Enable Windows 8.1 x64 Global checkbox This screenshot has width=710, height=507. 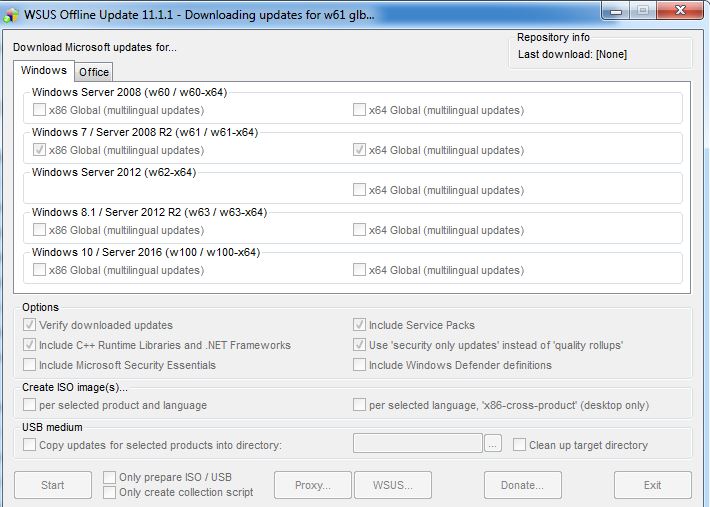[x=359, y=230]
